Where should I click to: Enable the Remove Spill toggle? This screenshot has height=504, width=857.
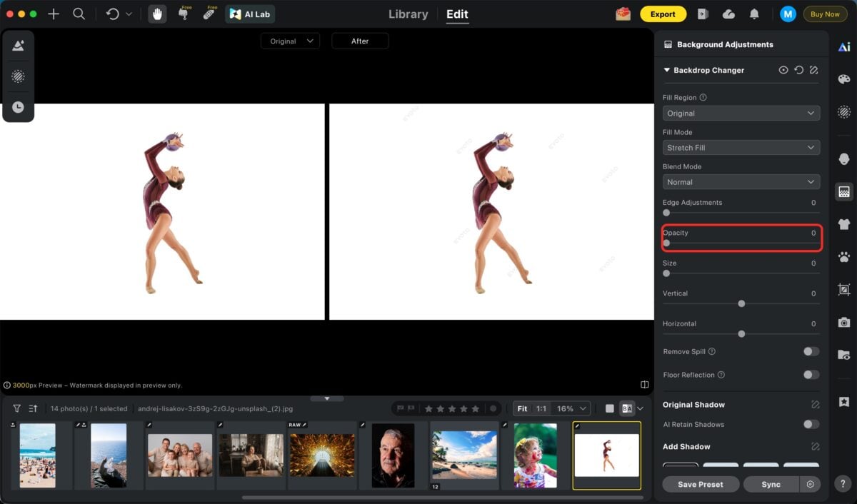(x=811, y=351)
